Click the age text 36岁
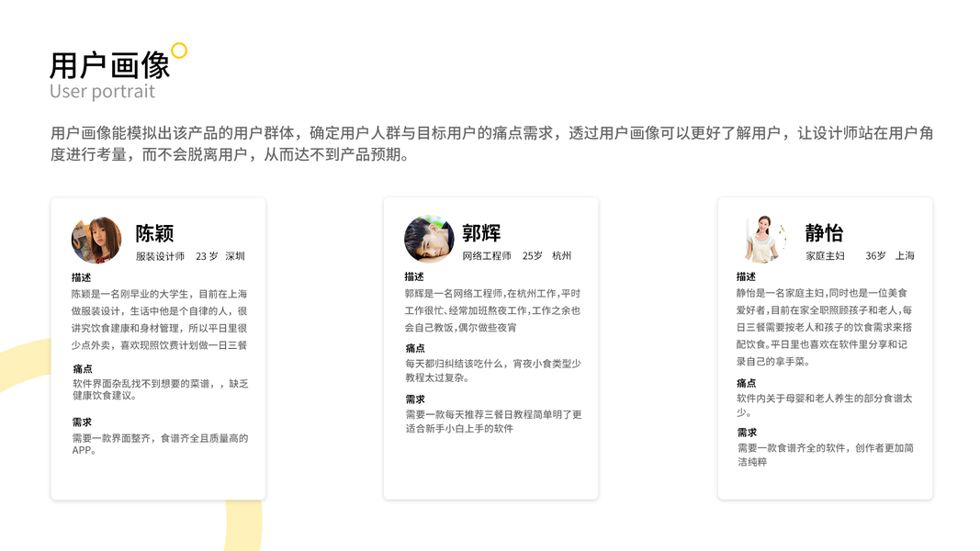Screen dimensions: 980x551 pyautogui.click(x=875, y=255)
